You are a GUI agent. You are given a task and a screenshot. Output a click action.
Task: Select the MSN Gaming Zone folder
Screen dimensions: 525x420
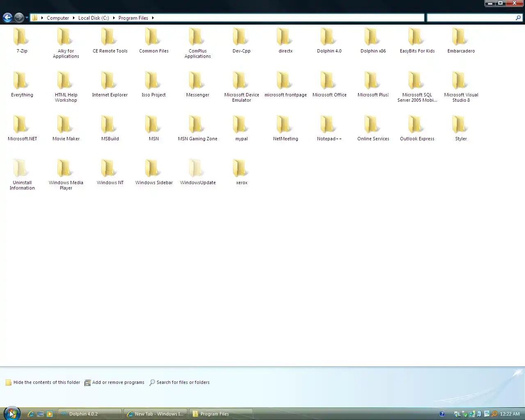coord(198,128)
